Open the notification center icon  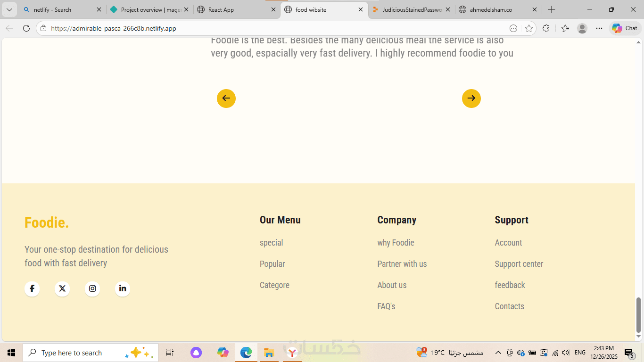[x=628, y=353]
